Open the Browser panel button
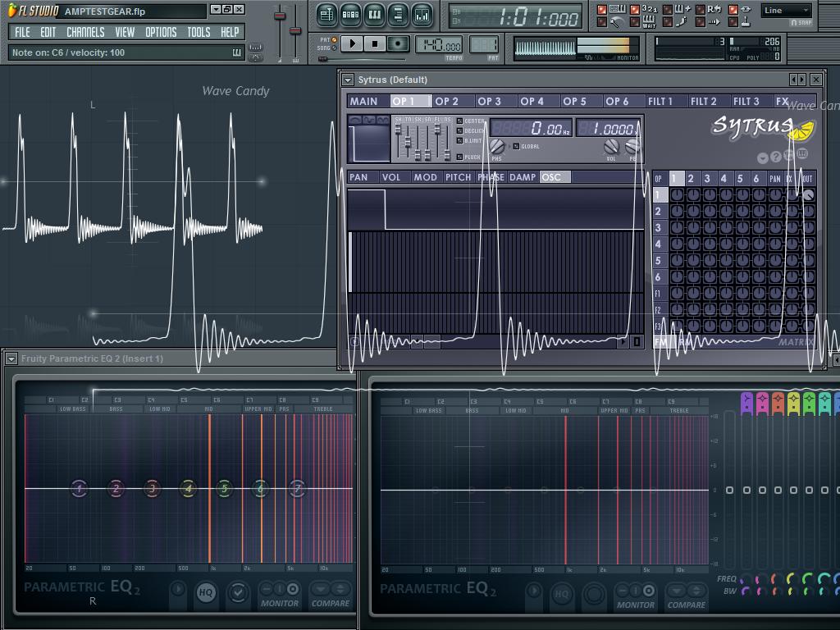Image resolution: width=840 pixels, height=630 pixels. point(398,15)
